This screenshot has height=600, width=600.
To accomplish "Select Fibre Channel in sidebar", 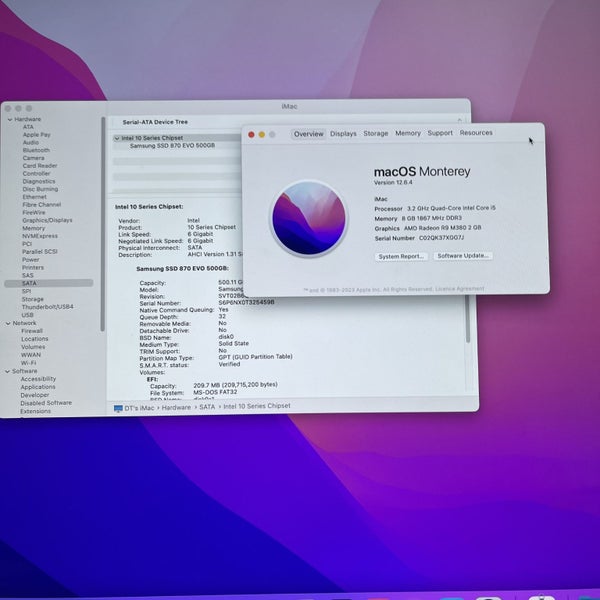I will (x=42, y=205).
